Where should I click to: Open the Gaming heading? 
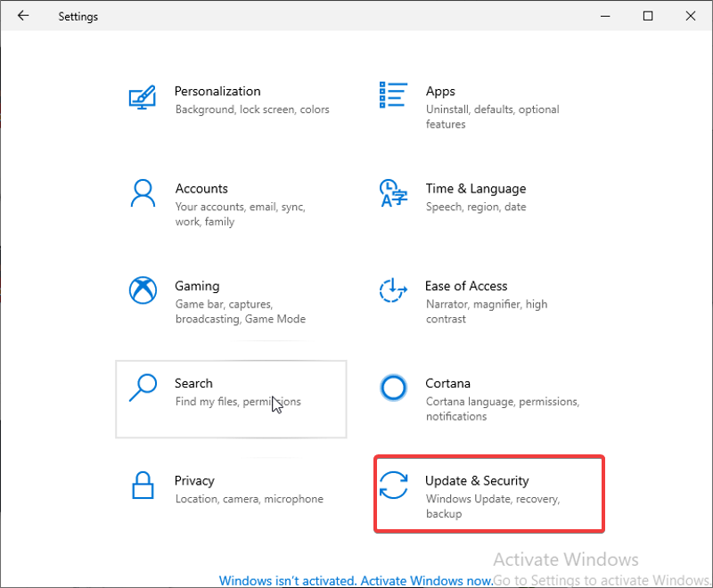tap(197, 286)
